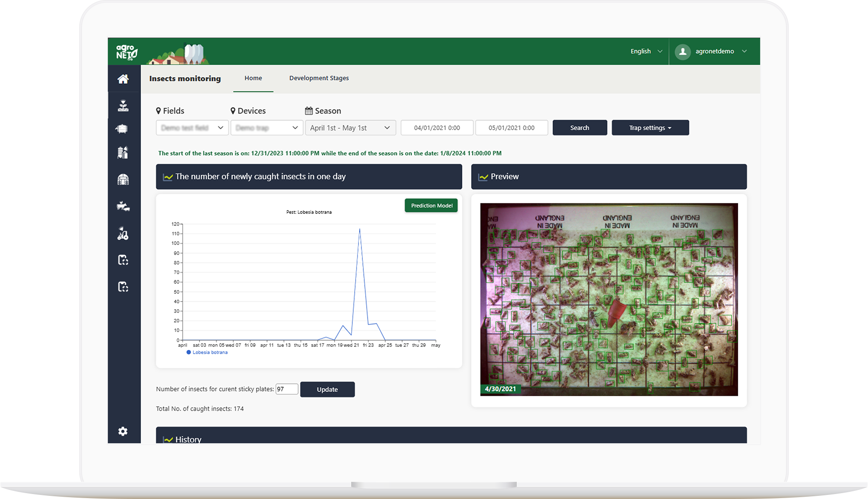Select the greenhouse sidebar icon
This screenshot has height=499, width=868.
click(x=123, y=179)
